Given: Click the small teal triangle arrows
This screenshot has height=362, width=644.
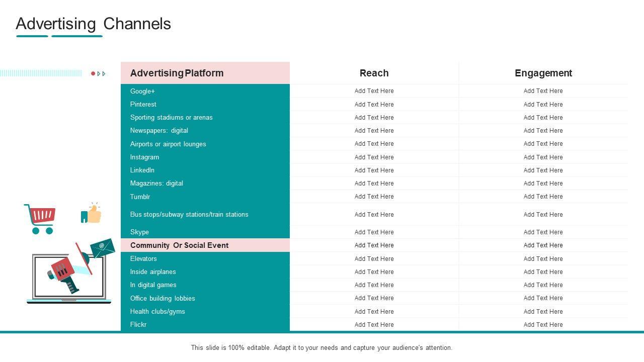Looking at the screenshot, I should (x=102, y=73).
